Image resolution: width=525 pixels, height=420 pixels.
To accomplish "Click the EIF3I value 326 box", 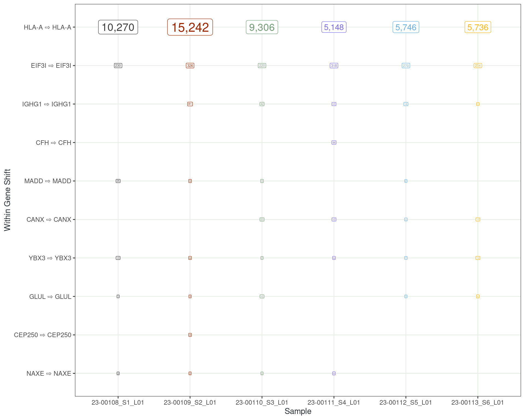I will (x=190, y=66).
